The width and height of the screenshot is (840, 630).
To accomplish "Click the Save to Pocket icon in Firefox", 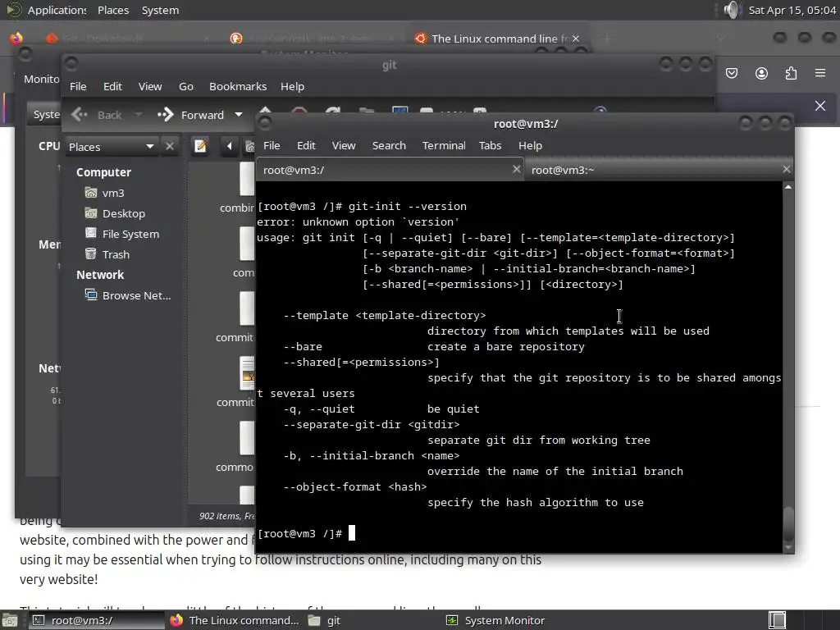I will 731,73.
